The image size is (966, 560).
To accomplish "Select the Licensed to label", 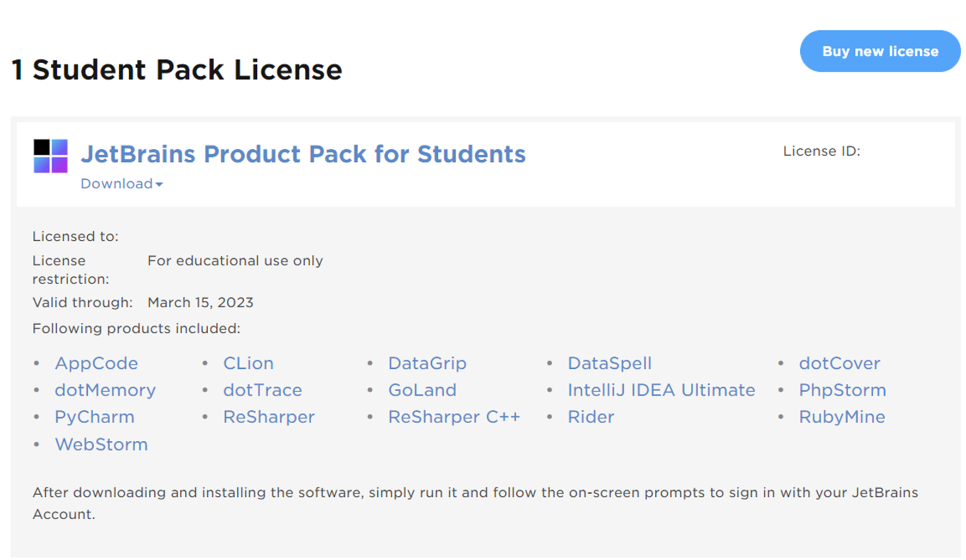I will 75,236.
